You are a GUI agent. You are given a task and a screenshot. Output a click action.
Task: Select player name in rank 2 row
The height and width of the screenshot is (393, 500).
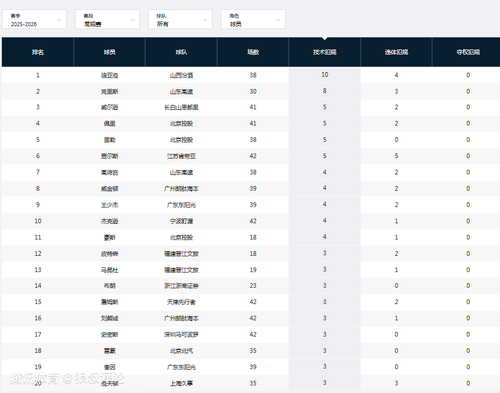pyautogui.click(x=110, y=91)
